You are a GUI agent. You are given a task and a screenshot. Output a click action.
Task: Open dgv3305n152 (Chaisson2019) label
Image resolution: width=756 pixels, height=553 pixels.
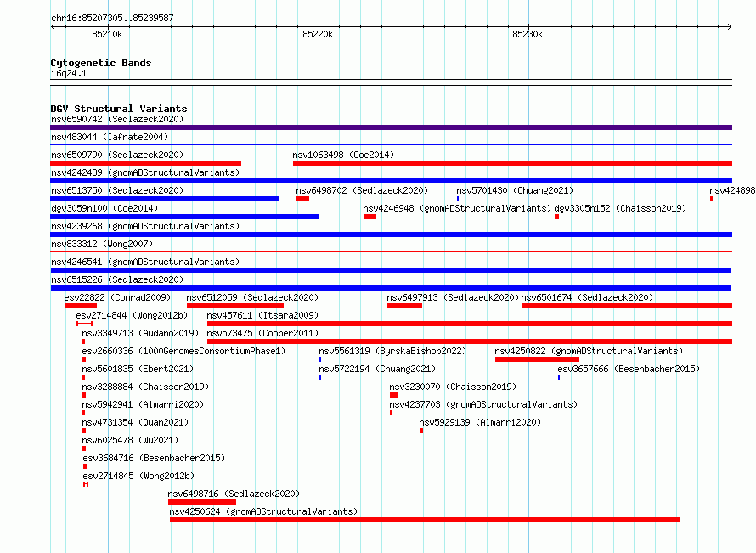click(x=620, y=208)
